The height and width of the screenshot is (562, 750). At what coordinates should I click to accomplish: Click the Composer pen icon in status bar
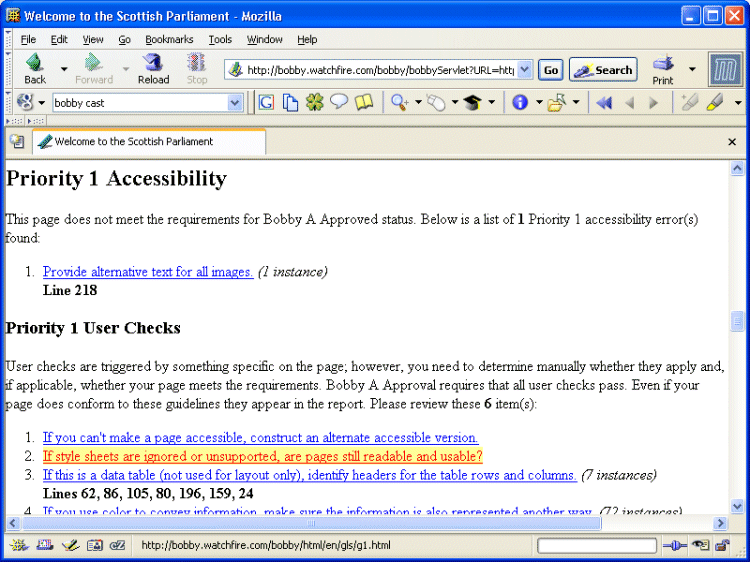pos(70,545)
